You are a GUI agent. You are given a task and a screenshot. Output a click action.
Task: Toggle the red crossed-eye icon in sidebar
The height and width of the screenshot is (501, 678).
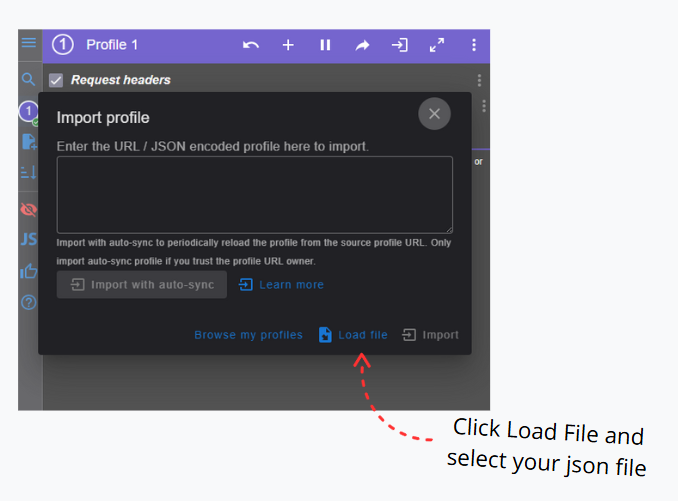pos(29,210)
